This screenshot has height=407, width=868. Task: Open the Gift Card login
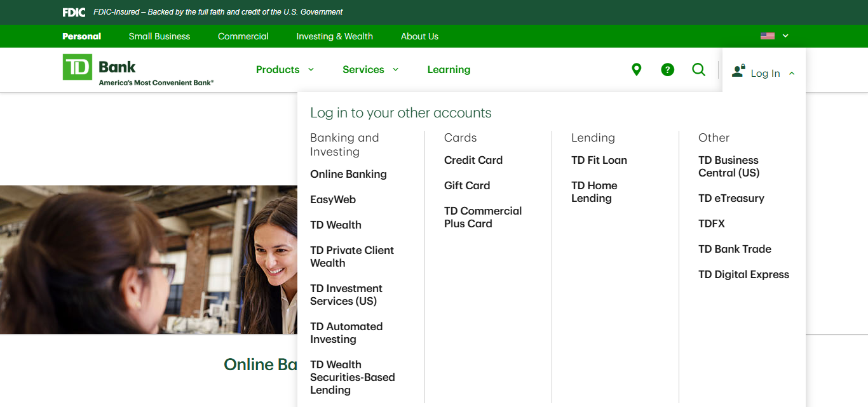click(x=467, y=185)
